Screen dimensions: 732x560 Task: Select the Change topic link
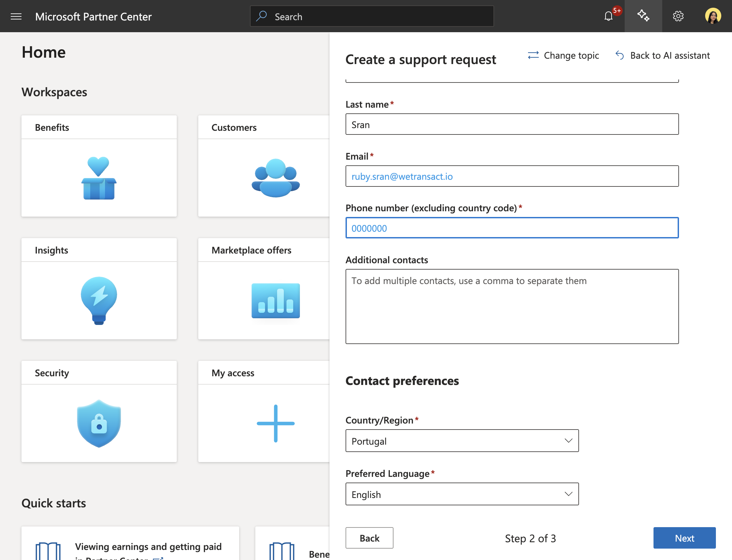[x=571, y=55]
